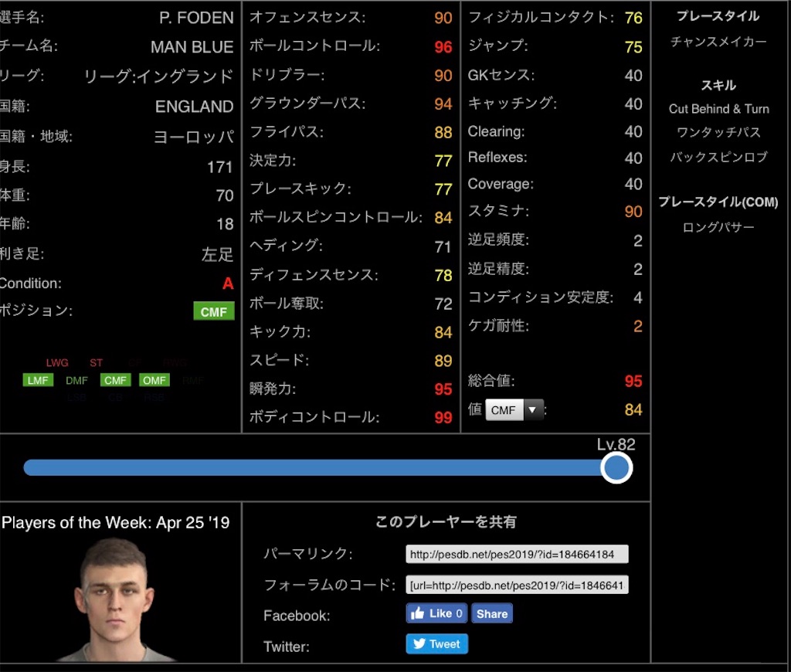Image resolution: width=791 pixels, height=672 pixels.
Task: Click the dropdown arrow beside CMF
Action: click(533, 409)
